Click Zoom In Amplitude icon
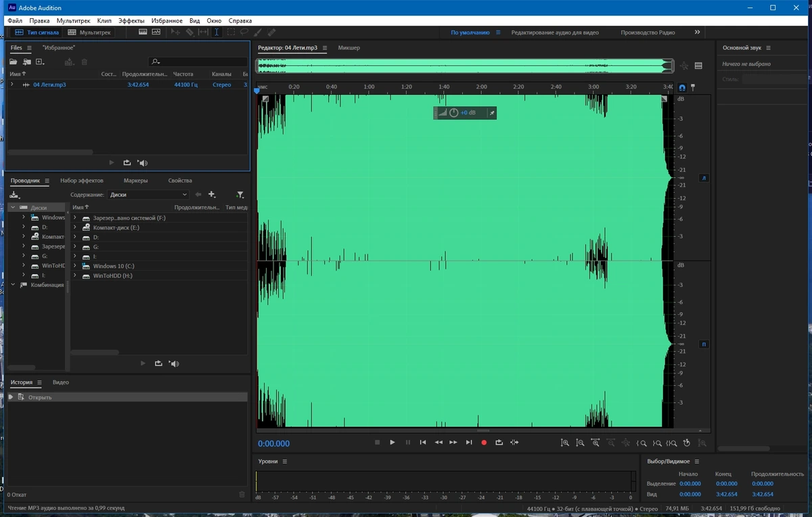 coord(565,443)
